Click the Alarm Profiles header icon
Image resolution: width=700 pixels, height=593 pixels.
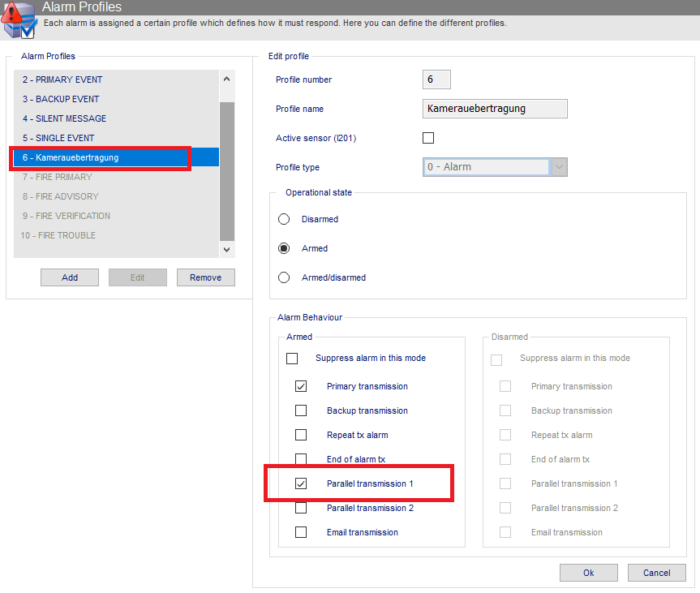coord(19,19)
